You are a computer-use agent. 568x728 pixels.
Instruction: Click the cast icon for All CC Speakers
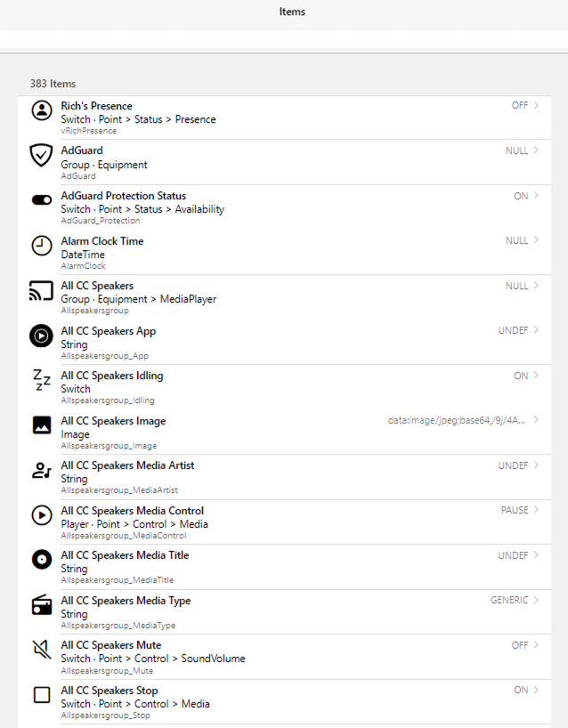tap(42, 291)
